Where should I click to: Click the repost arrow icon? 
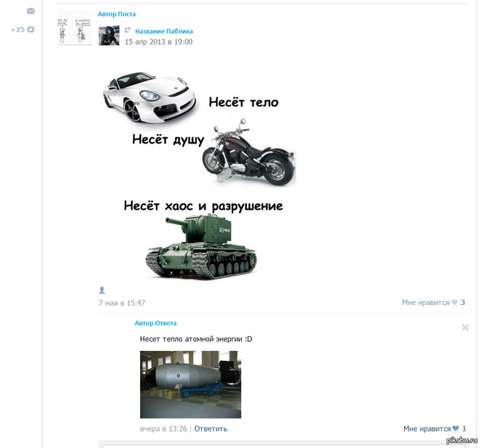pos(128,31)
